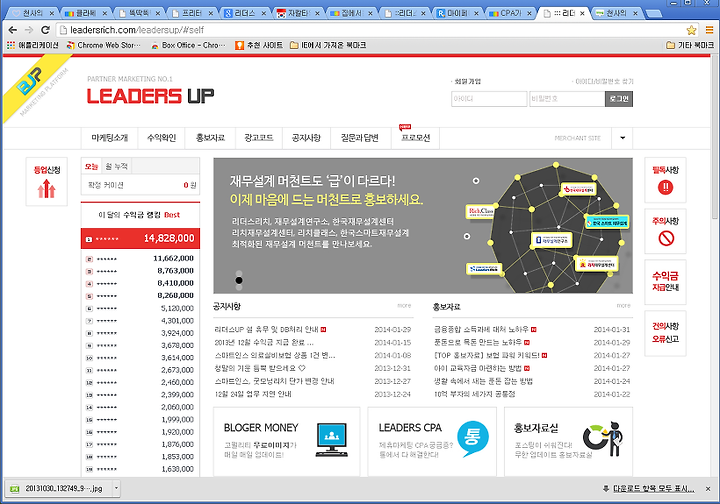
Task: Open the Chrome Web Store bookmark
Action: click(104, 45)
